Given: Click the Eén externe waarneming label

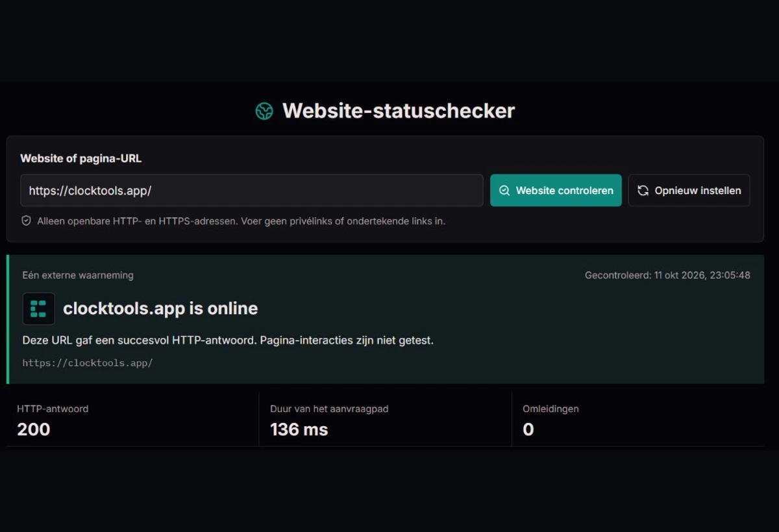Looking at the screenshot, I should 78,275.
